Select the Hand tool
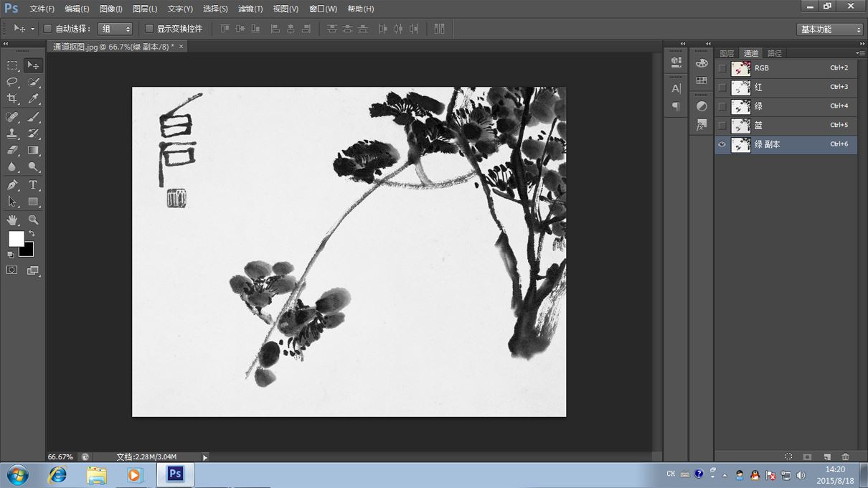868x488 pixels. (12, 220)
